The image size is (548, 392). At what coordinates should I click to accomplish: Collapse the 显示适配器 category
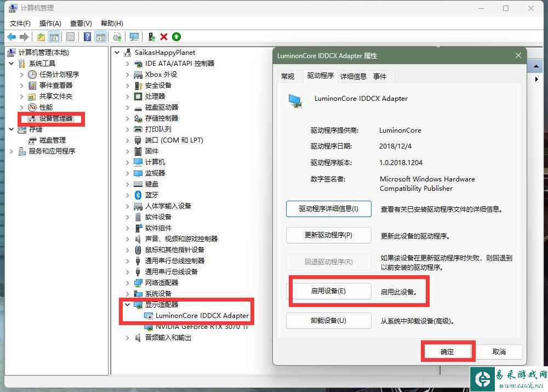pos(127,304)
